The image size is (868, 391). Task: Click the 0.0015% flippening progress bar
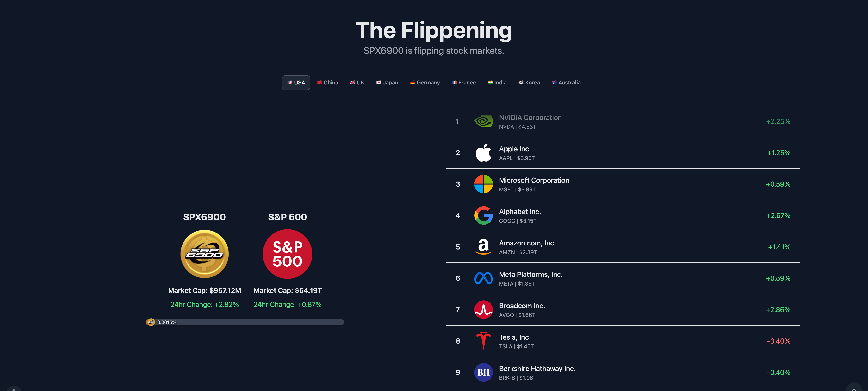245,322
